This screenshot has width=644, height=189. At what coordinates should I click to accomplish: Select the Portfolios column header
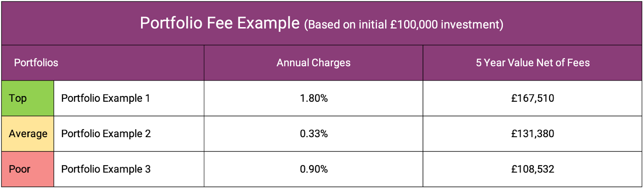click(x=36, y=63)
